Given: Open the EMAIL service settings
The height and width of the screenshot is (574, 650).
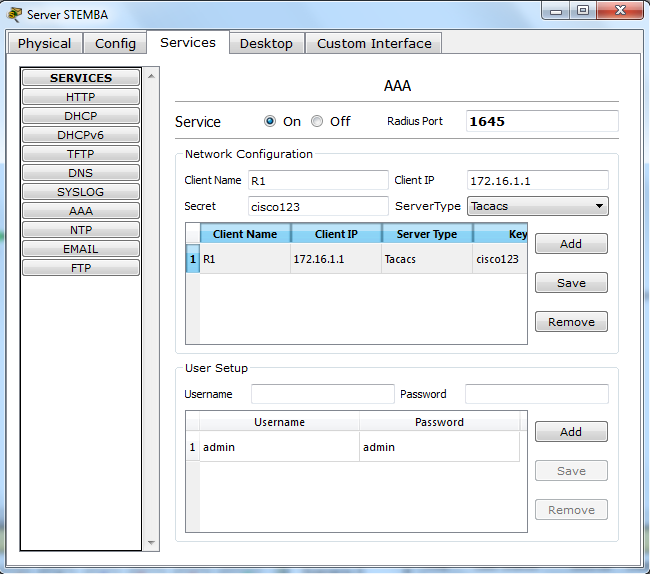Looking at the screenshot, I should pyautogui.click(x=81, y=249).
